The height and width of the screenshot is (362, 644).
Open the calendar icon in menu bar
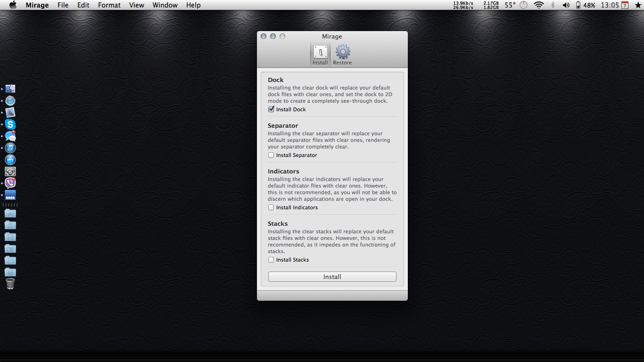625,5
